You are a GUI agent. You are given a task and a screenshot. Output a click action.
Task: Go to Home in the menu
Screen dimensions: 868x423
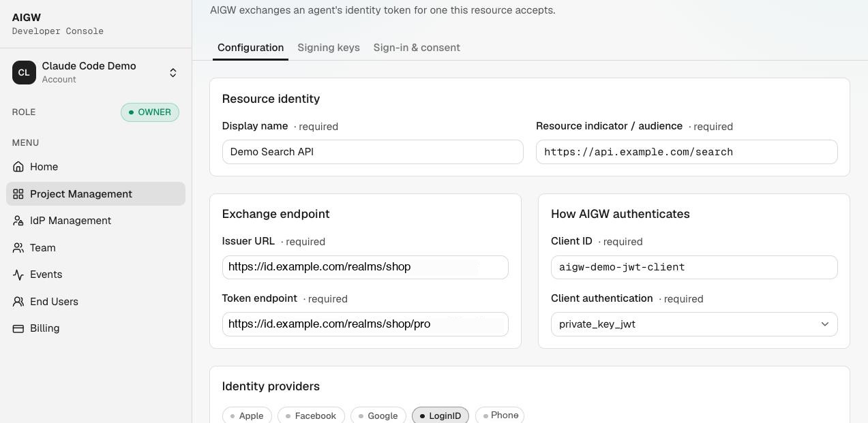click(x=95, y=167)
